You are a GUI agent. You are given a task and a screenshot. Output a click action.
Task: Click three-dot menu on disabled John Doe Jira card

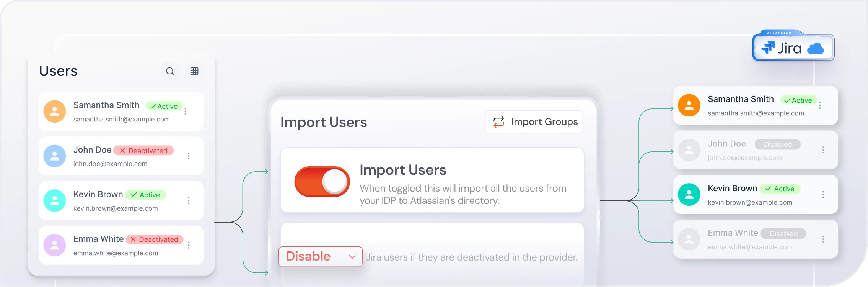823,150
